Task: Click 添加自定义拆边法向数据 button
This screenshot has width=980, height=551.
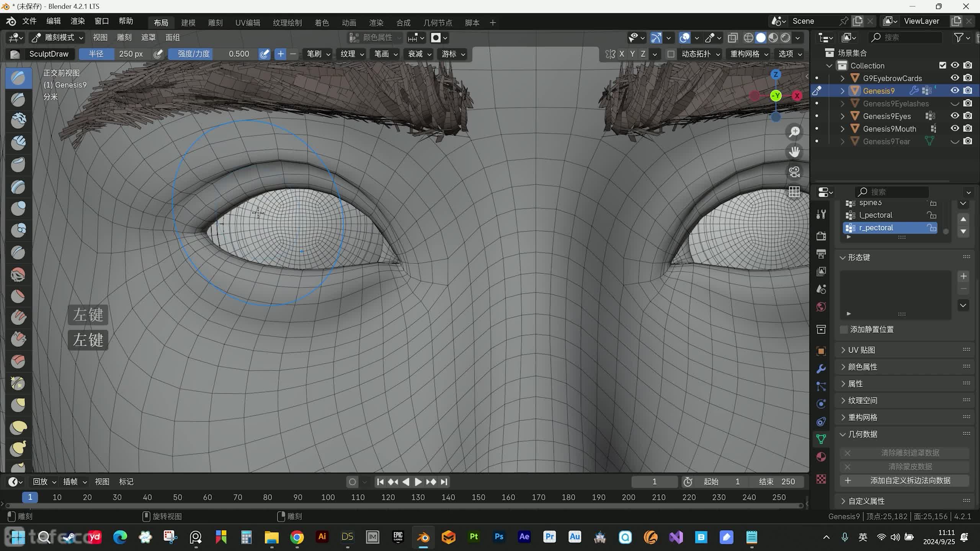Action: (x=905, y=481)
